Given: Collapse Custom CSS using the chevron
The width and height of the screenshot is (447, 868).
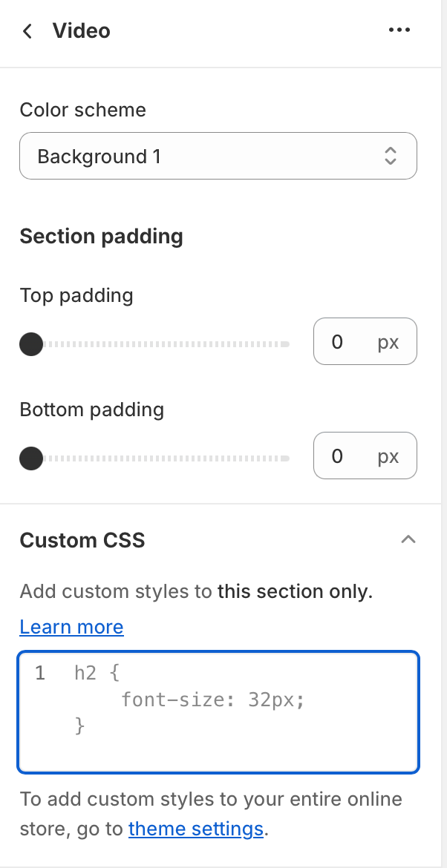Looking at the screenshot, I should tap(408, 539).
